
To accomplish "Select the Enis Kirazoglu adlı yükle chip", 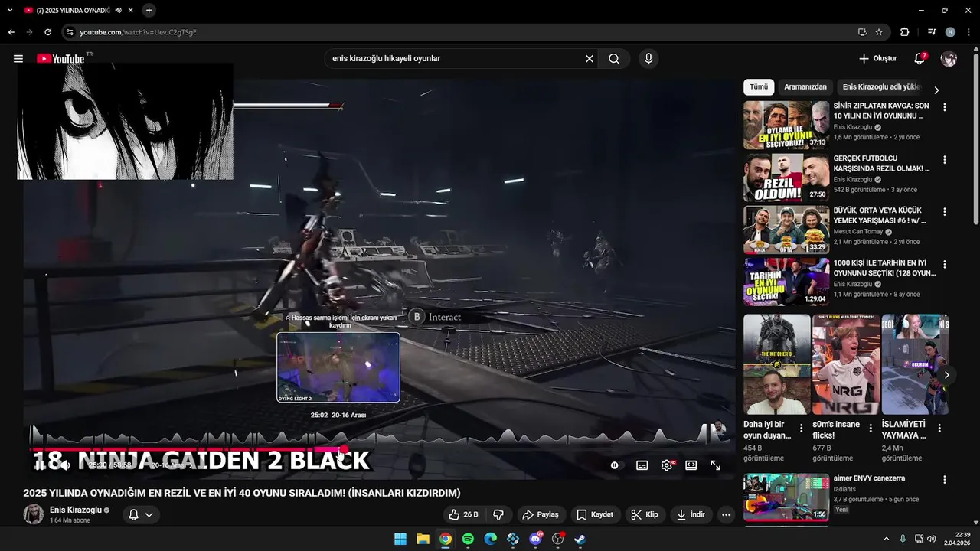I will tap(880, 87).
